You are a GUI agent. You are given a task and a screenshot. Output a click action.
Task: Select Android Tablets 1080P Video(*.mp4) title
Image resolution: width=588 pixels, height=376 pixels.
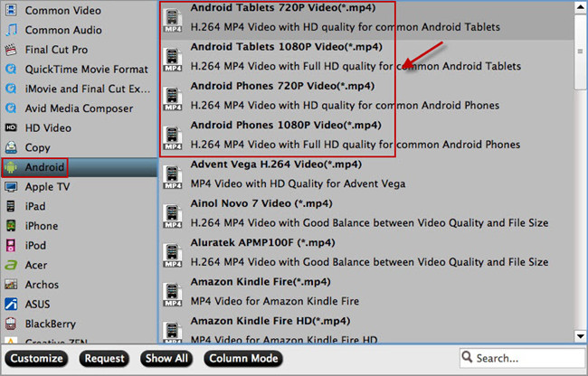click(287, 47)
